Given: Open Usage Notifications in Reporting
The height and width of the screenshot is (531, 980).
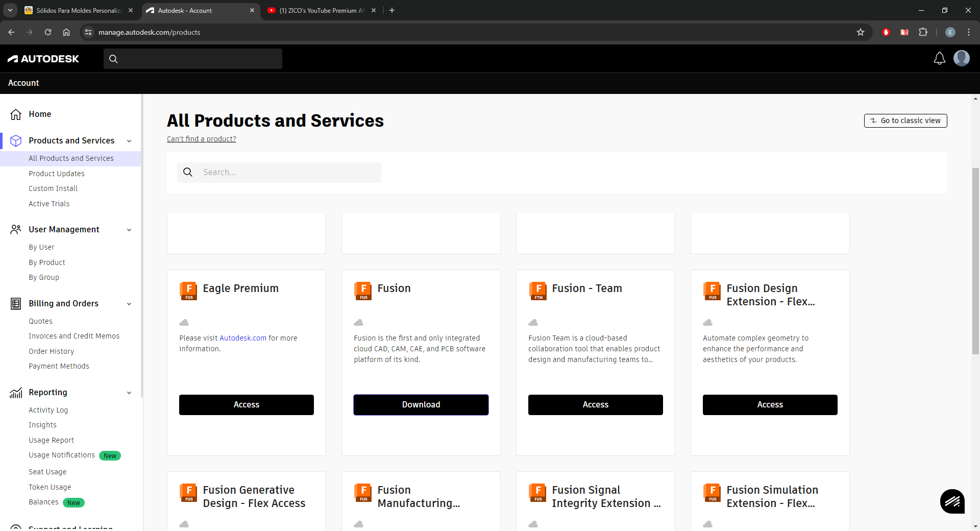Looking at the screenshot, I should pos(62,455).
